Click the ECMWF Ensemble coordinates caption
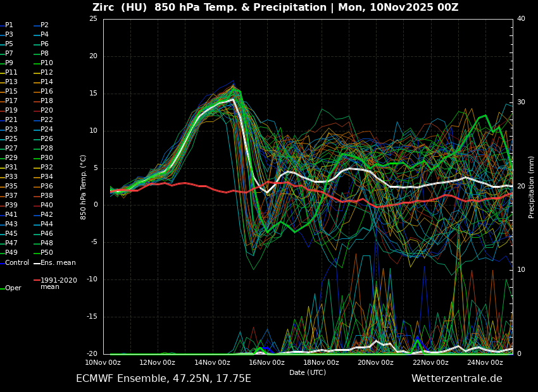538x392 pixels. pos(163,379)
